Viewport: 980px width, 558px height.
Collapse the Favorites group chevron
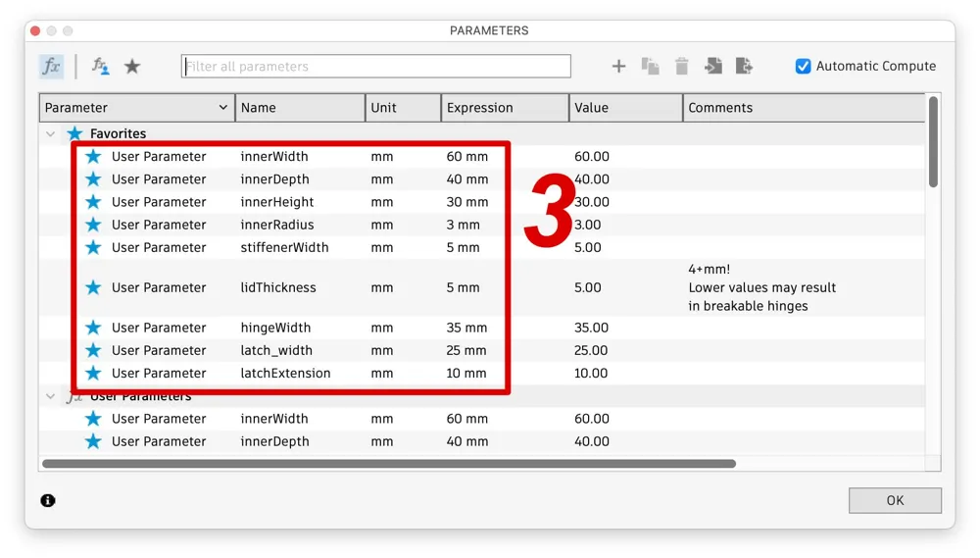(x=51, y=134)
